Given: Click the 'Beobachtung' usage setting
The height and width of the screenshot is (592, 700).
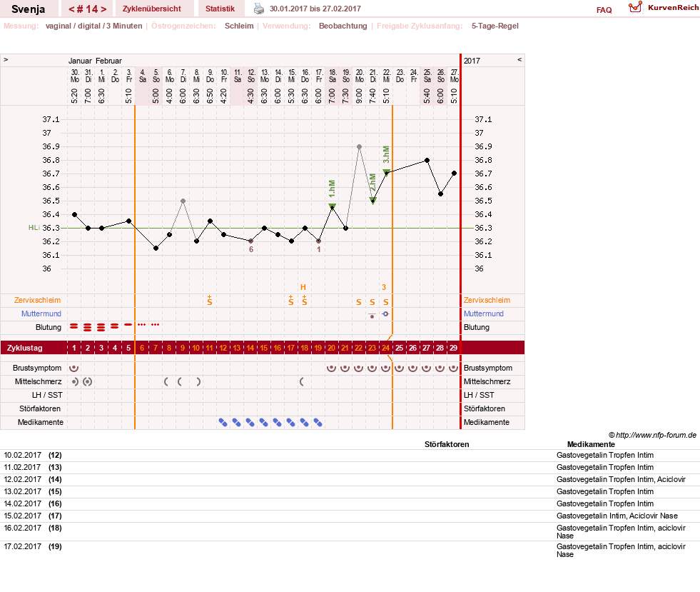Looking at the screenshot, I should tap(343, 26).
